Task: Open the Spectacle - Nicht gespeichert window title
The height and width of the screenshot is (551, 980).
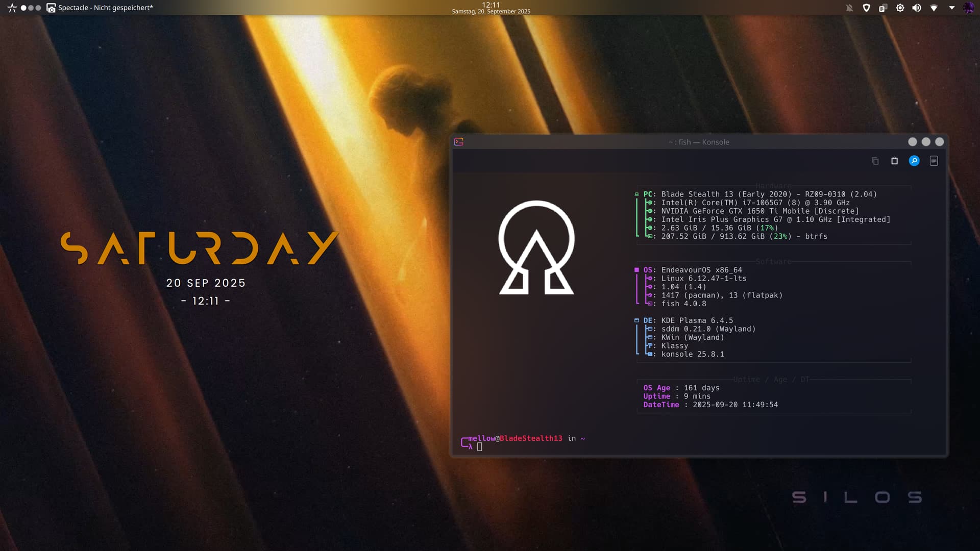Action: coord(105,8)
